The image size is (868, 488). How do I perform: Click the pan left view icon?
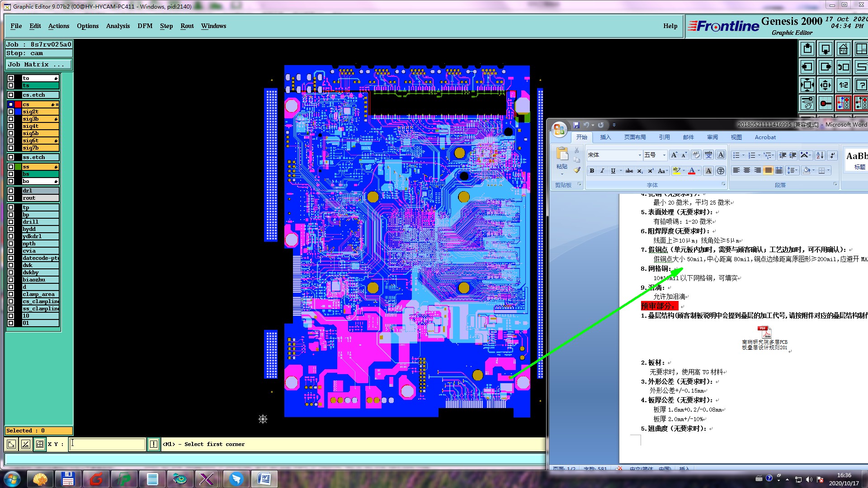pyautogui.click(x=807, y=67)
